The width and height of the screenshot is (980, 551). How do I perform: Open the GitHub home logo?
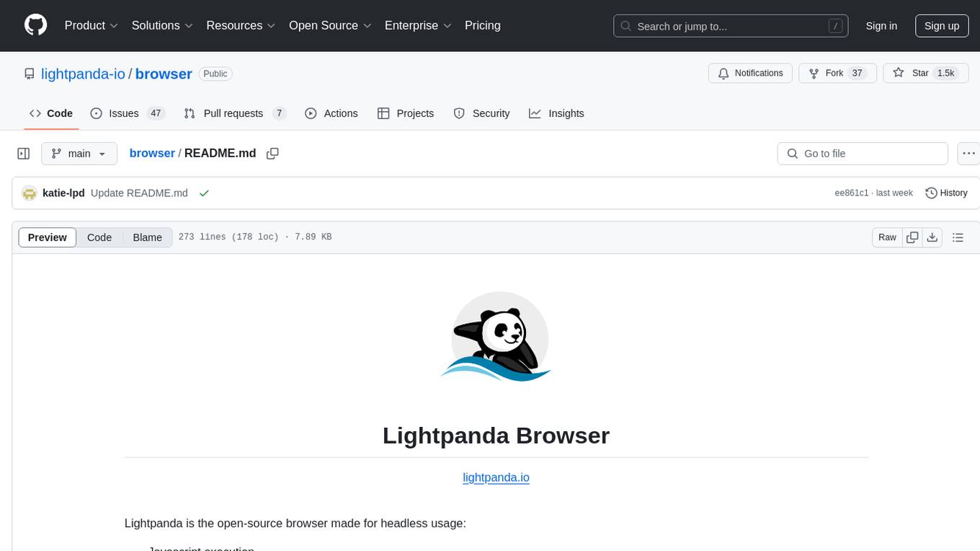[x=36, y=25]
